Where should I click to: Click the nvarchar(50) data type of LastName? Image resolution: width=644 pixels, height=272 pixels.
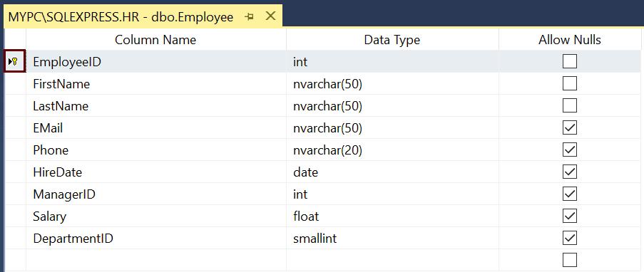(x=393, y=106)
